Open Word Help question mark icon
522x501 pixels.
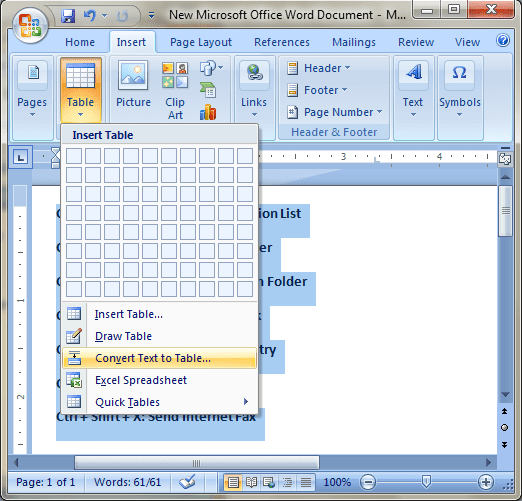coord(503,41)
